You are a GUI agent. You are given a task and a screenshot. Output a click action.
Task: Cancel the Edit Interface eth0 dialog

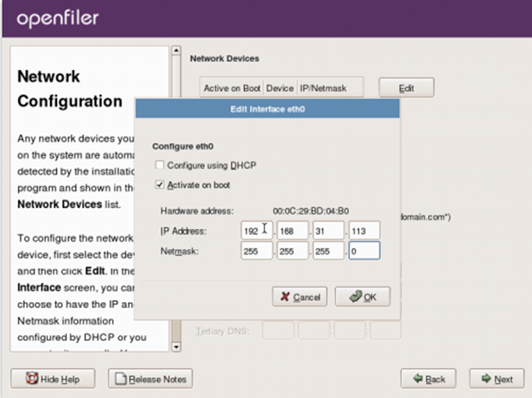[300, 297]
